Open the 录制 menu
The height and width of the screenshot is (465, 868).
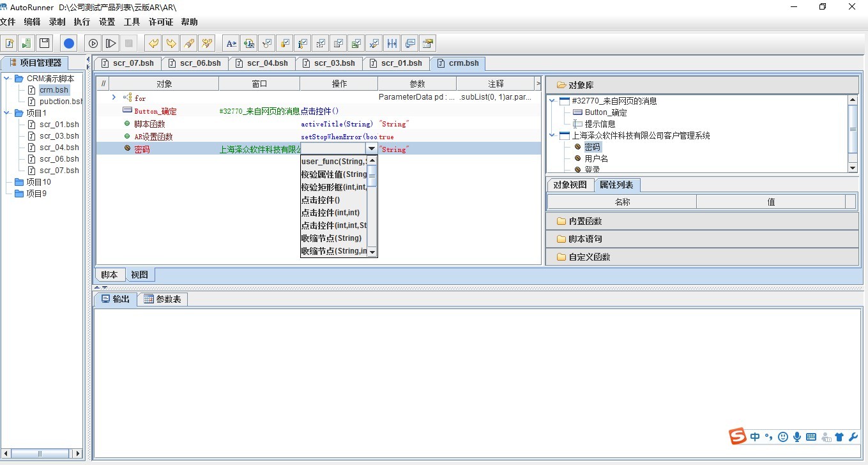pyautogui.click(x=57, y=22)
